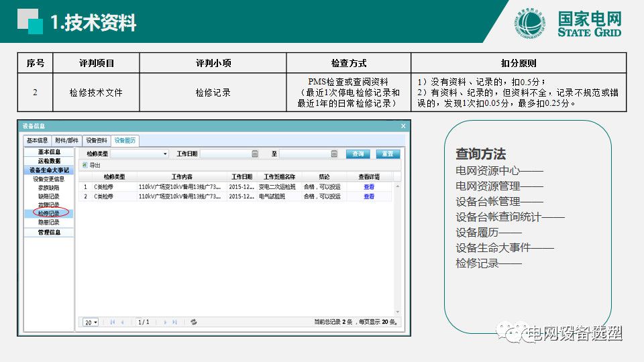Click the page number input field
This screenshot has width=644, height=362.
[x=144, y=322]
